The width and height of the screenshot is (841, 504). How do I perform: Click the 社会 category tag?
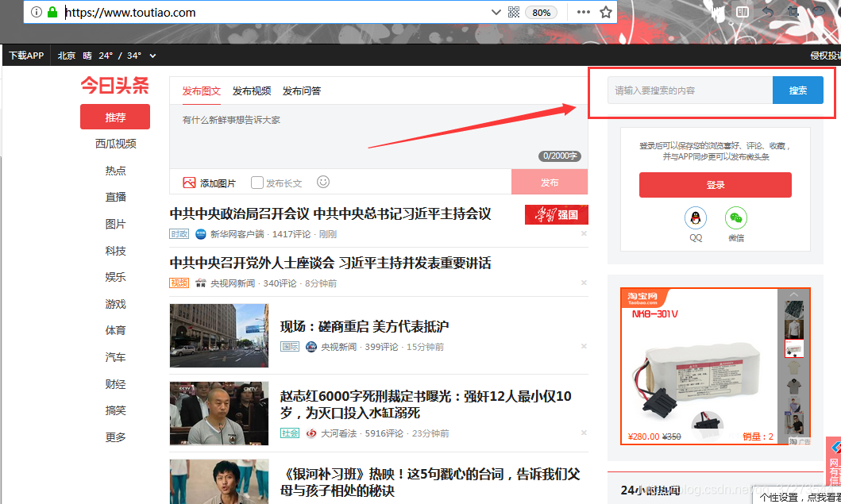coord(290,433)
